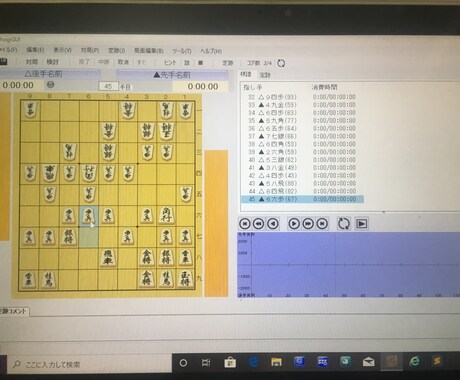Screen dimensions: 460x380
Task: Select highlighted move 45 ▲6六歩
Action: click(x=302, y=199)
